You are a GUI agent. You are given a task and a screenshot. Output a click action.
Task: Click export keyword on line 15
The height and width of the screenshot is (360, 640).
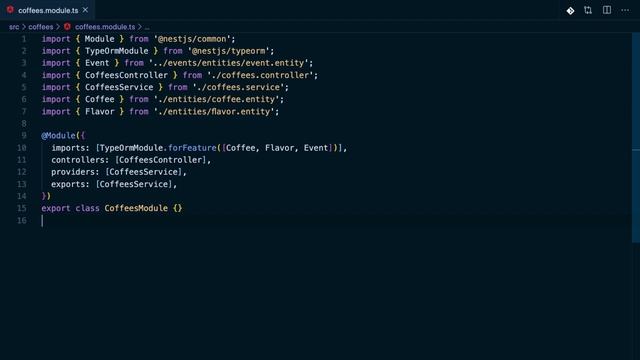click(56, 208)
